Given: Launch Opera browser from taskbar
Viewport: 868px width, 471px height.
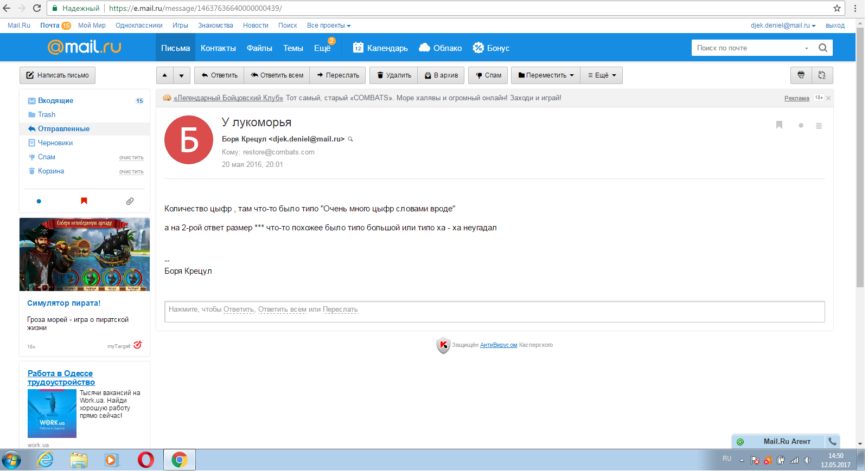Looking at the screenshot, I should point(145,460).
